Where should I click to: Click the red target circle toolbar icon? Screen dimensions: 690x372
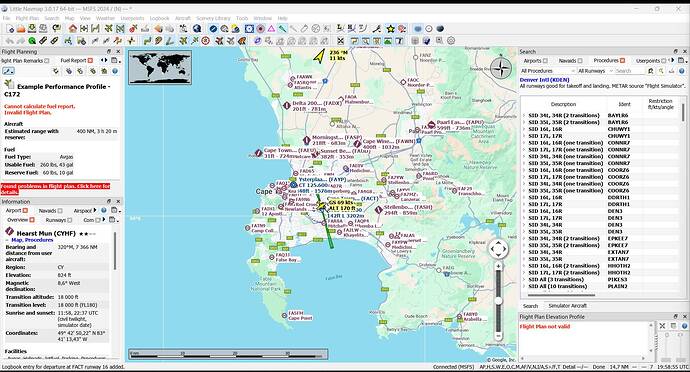tap(205, 41)
